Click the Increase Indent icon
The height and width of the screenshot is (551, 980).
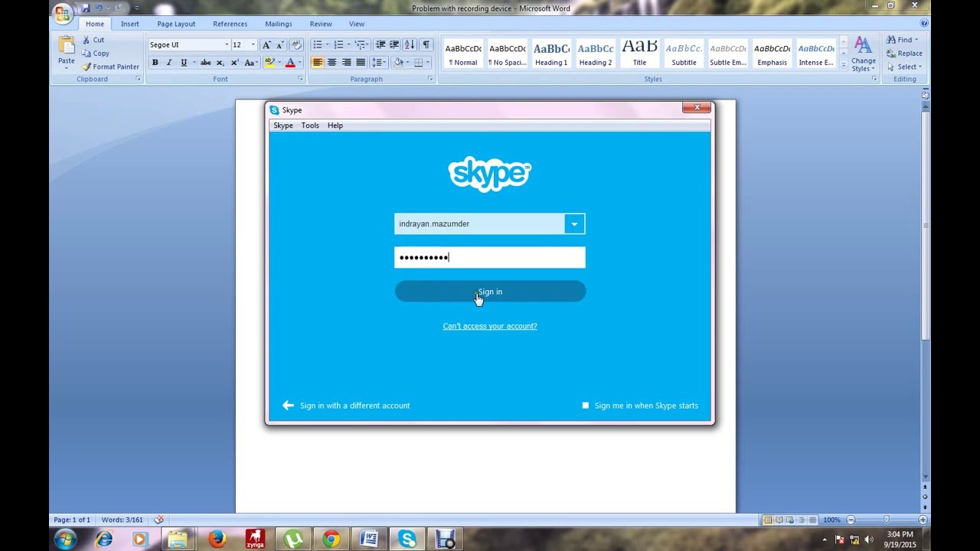(x=394, y=45)
